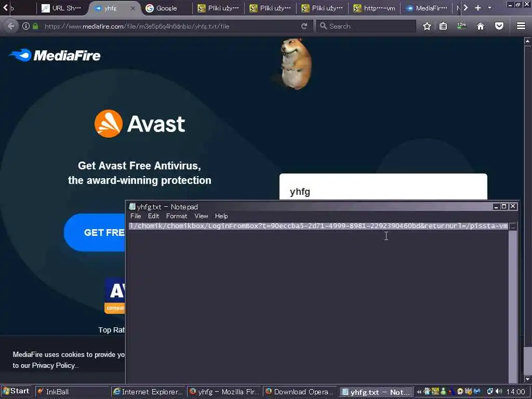This screenshot has height=399, width=532.
Task: Switch to the Google tab
Action: click(166, 8)
